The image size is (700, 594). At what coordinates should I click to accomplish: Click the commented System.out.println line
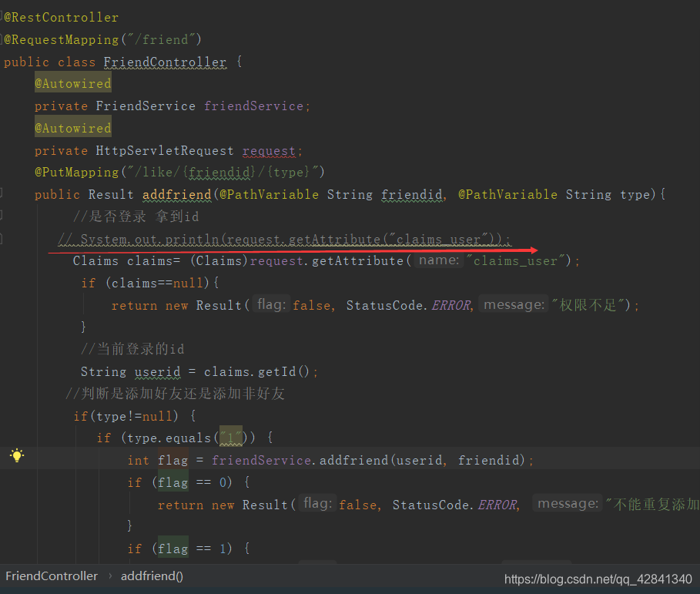[284, 239]
